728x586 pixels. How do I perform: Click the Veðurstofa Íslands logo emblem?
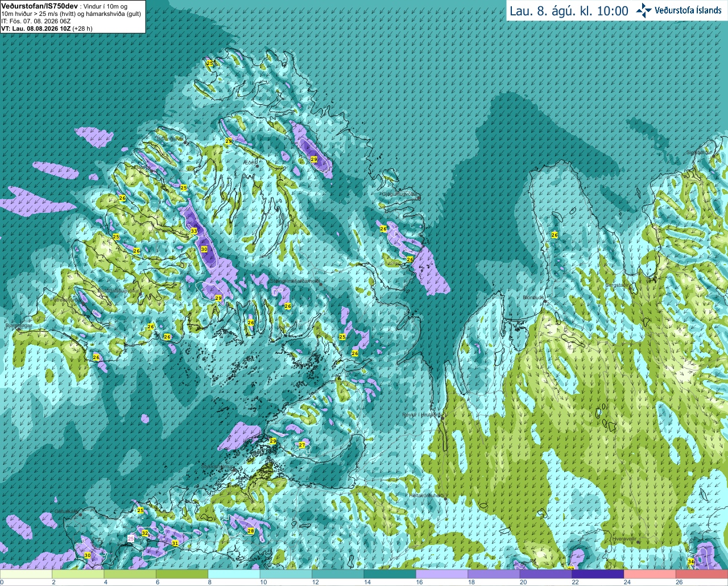(x=644, y=10)
